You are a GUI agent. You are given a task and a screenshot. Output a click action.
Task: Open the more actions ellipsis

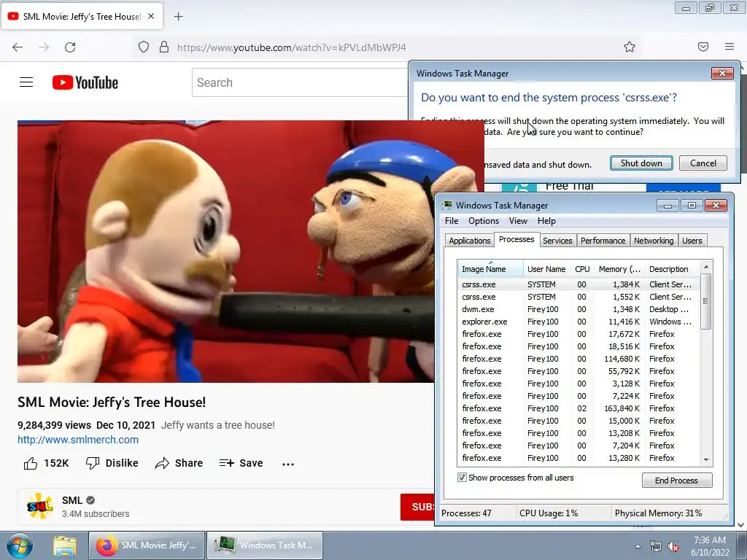click(x=288, y=464)
